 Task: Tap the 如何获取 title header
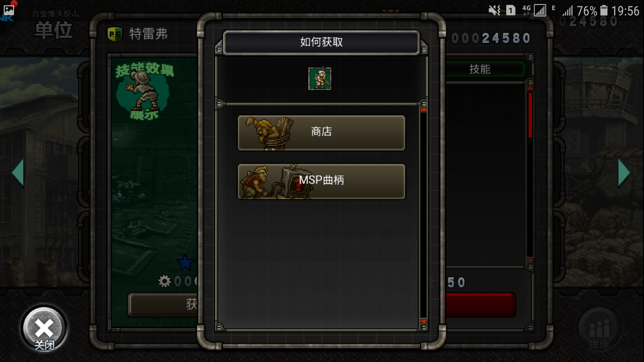coord(321,42)
